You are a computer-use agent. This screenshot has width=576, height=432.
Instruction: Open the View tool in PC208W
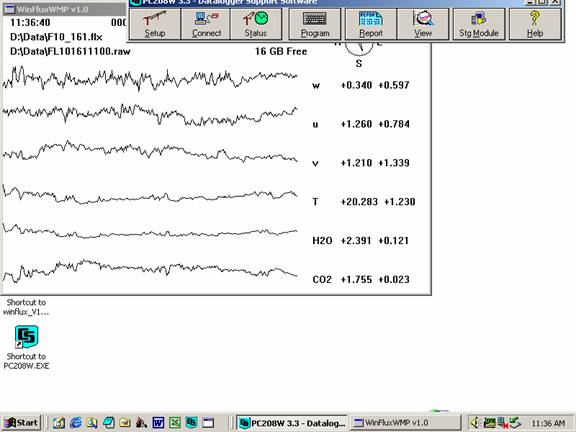pyautogui.click(x=423, y=24)
